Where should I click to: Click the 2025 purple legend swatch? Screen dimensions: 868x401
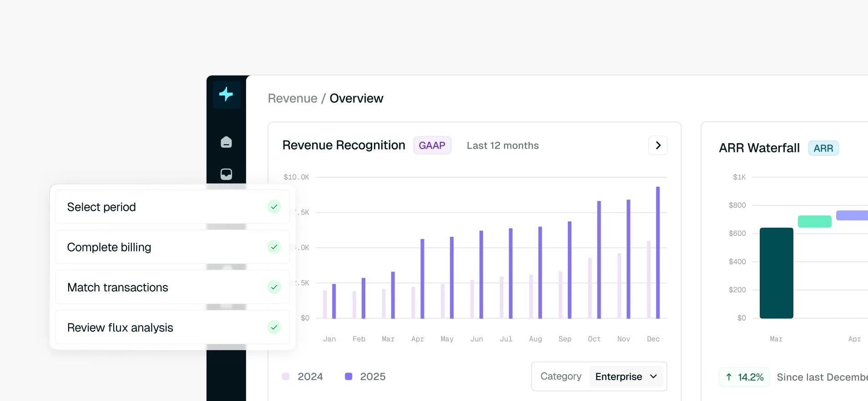point(348,376)
